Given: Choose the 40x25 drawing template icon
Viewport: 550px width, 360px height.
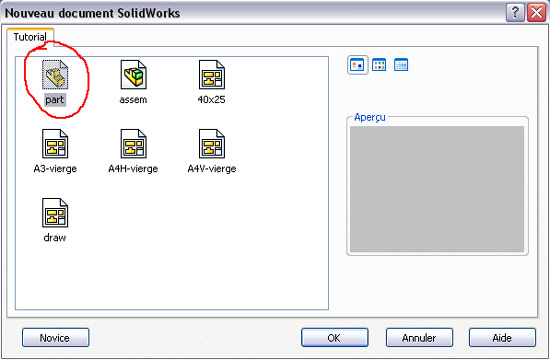Looking at the screenshot, I should pos(212,74).
